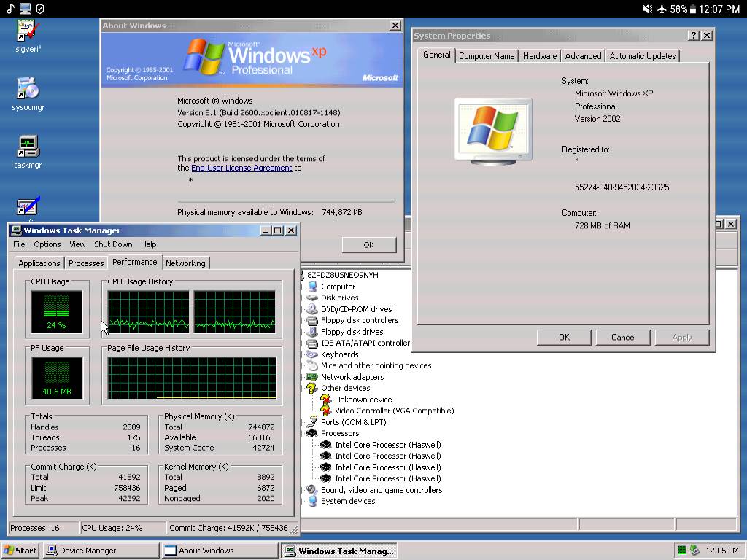
Task: Select the Keyboards icon in Device Manager
Action: (312, 354)
